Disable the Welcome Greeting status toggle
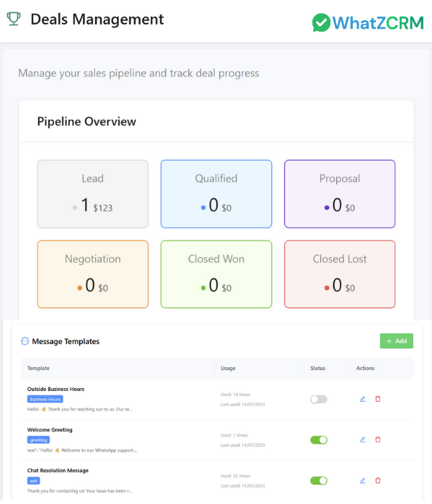 tap(318, 439)
